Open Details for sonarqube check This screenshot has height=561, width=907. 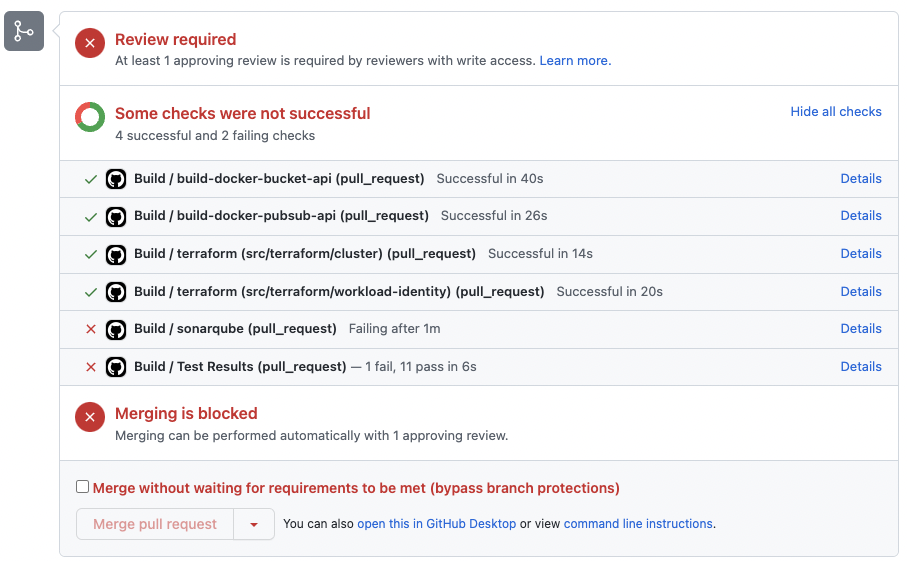click(x=861, y=329)
